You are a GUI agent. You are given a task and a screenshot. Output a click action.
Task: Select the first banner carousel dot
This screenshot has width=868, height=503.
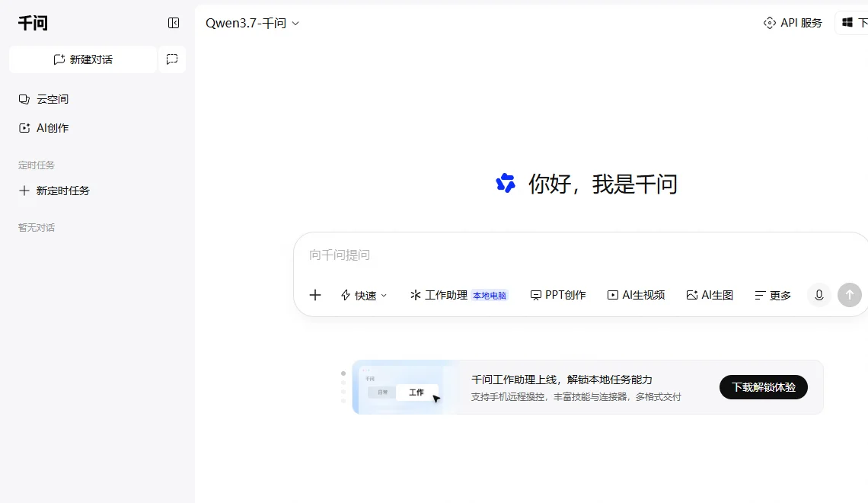pyautogui.click(x=343, y=373)
